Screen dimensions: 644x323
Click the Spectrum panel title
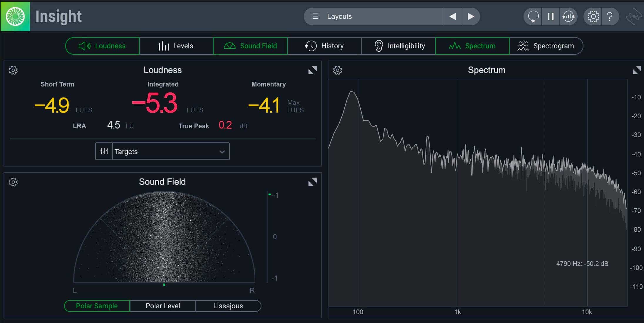(x=487, y=70)
